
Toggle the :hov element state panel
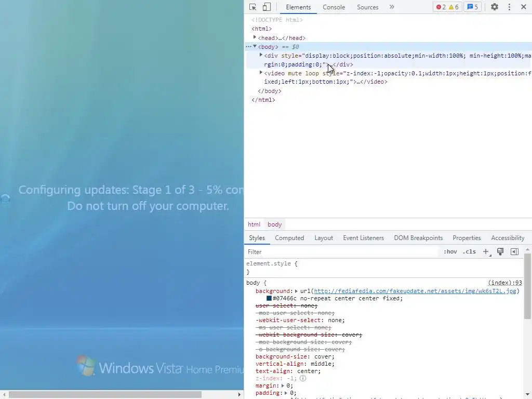(x=450, y=252)
